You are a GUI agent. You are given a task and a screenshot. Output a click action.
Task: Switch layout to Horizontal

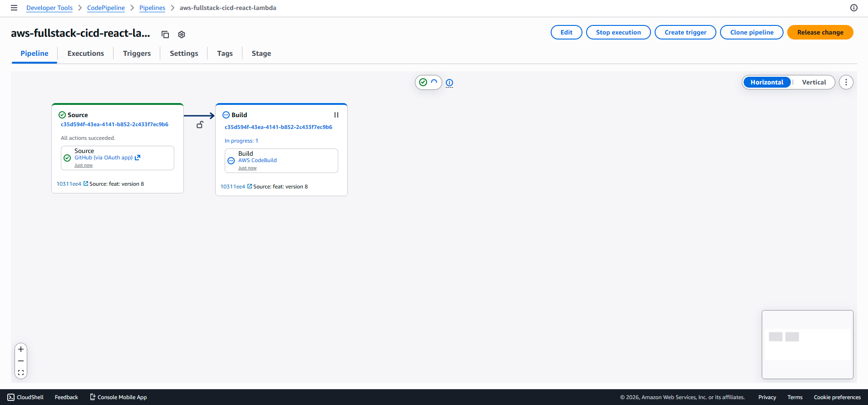pos(767,82)
